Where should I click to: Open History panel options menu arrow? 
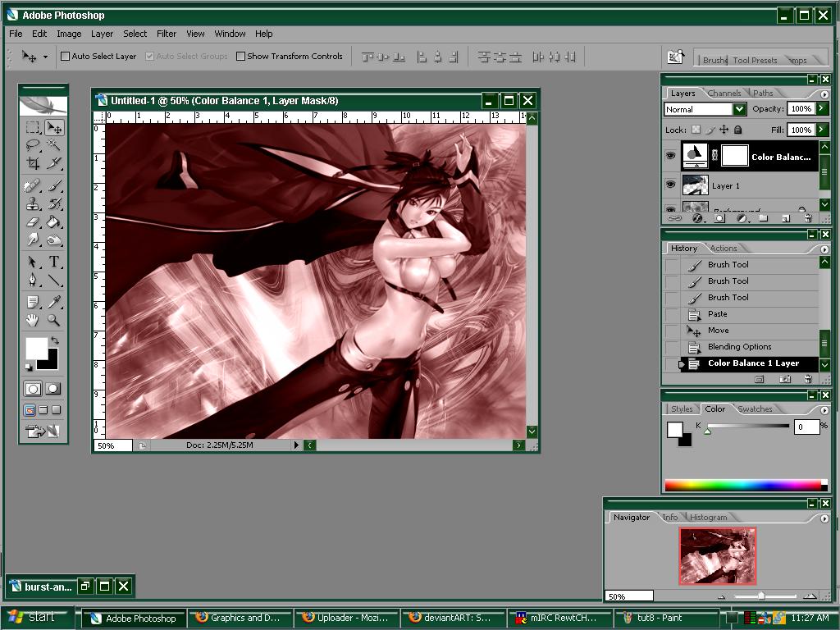tap(824, 249)
